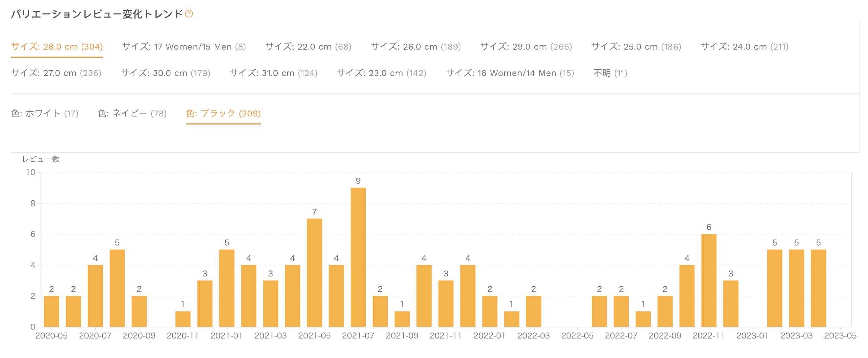Click the レビュー数 y-axis title
The height and width of the screenshot is (358, 868).
[41, 159]
